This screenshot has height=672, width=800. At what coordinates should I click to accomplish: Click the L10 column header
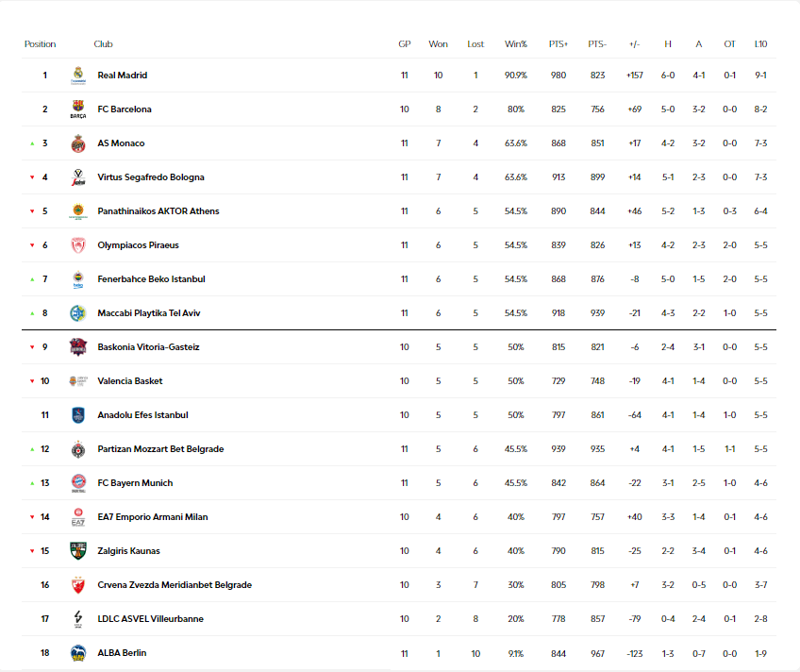760,44
